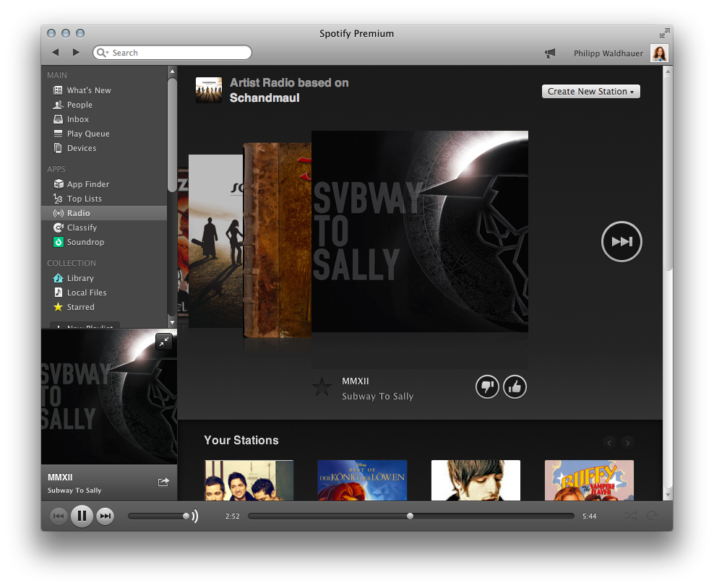
Task: Open the Top Lists page
Action: 85,199
